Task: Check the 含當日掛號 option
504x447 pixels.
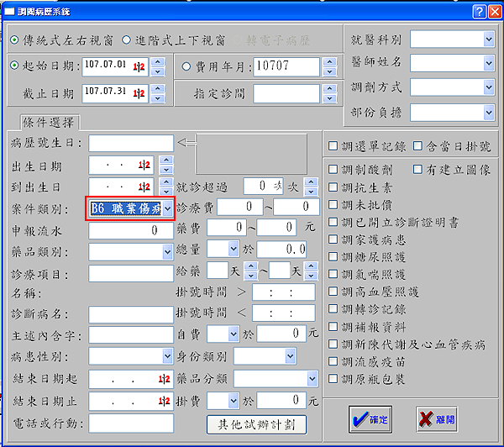Action: (420, 145)
